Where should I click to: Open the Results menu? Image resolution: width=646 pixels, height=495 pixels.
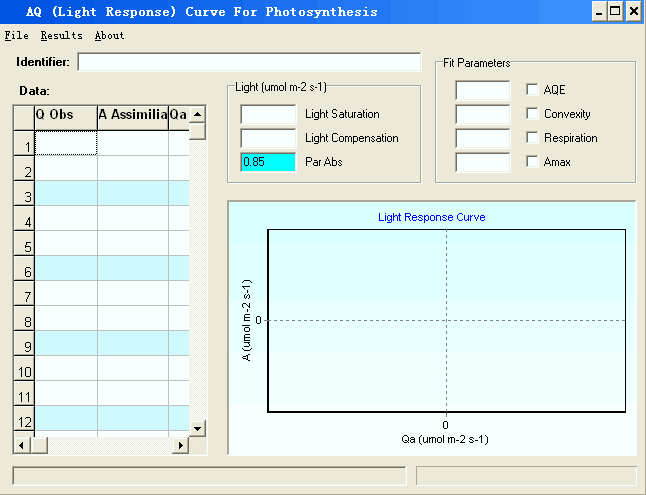(61, 35)
